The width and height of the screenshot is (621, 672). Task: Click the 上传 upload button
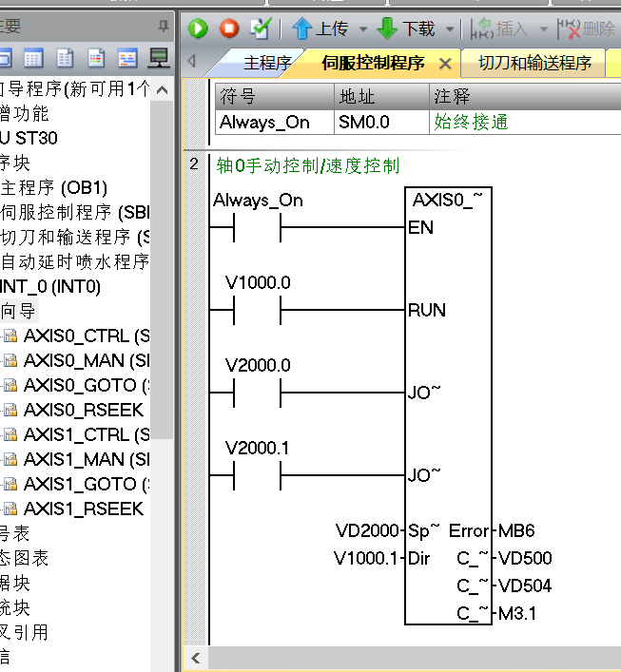click(319, 29)
